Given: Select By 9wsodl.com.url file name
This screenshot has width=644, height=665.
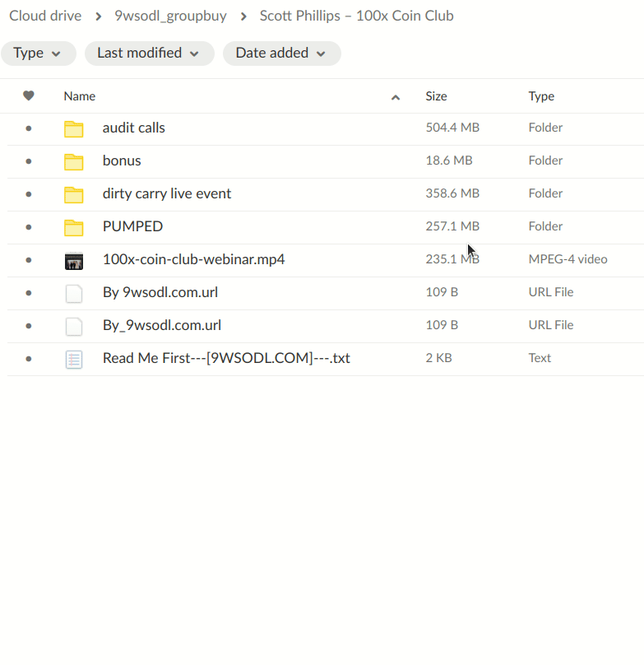Looking at the screenshot, I should point(160,292).
